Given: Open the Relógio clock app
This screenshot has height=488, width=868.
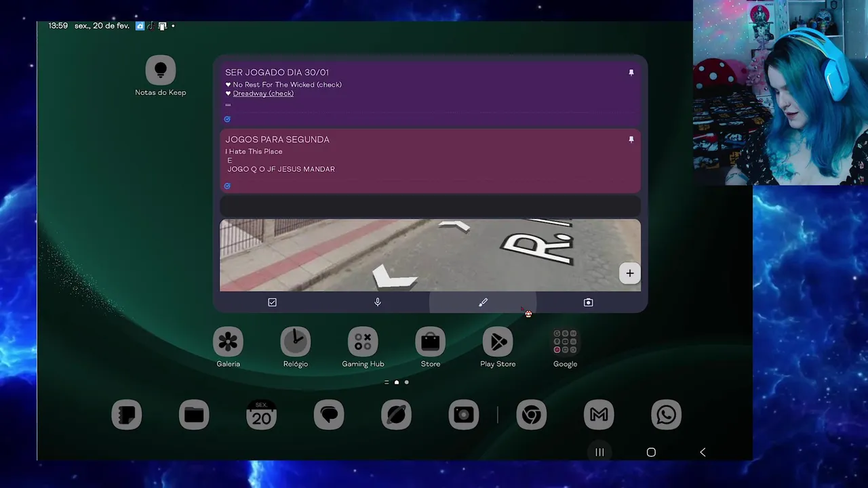Looking at the screenshot, I should point(296,342).
